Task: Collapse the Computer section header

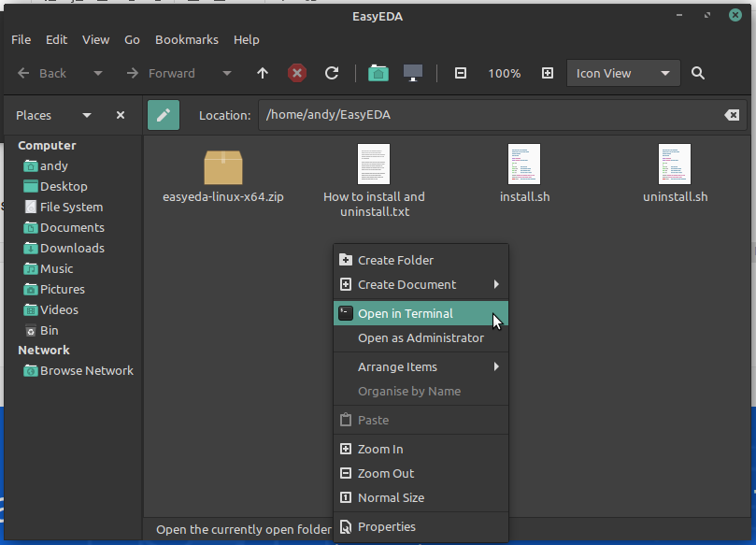Action: pyautogui.click(x=47, y=145)
